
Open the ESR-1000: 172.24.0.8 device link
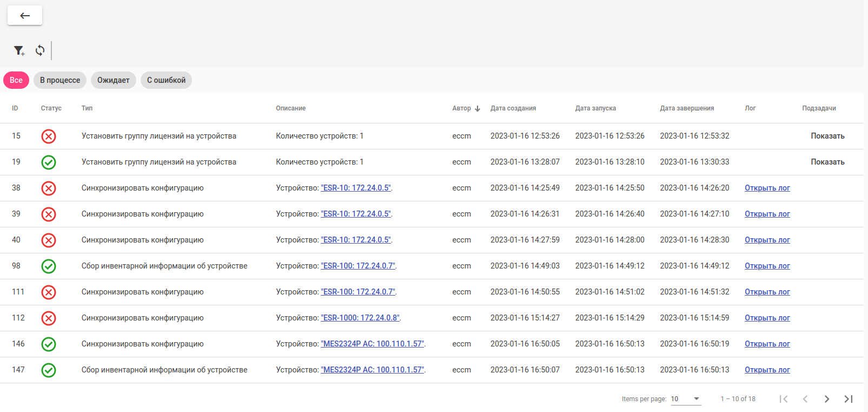[x=360, y=318]
